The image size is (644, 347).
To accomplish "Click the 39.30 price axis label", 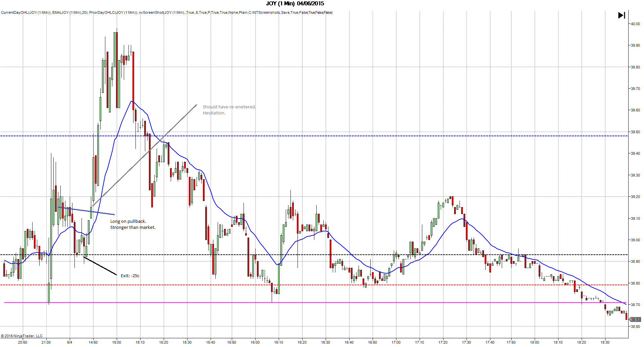I will tap(635, 175).
